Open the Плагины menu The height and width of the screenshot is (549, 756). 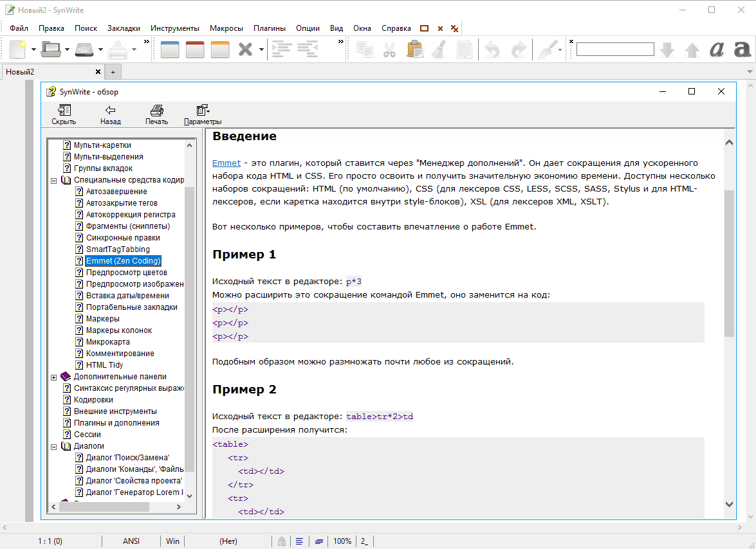270,28
